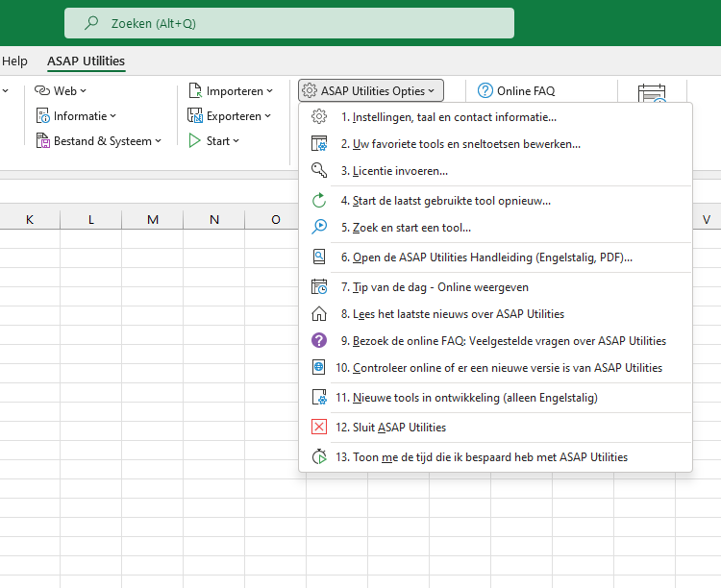Click the red X icon for Sluit ASAP Utilities
721x588 pixels.
tap(318, 428)
